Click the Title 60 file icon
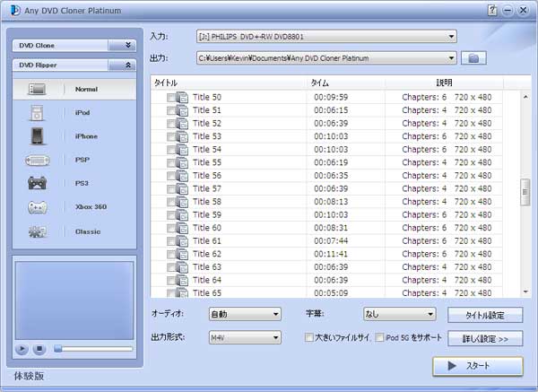Screen dimensions: 538x392 coord(183,228)
